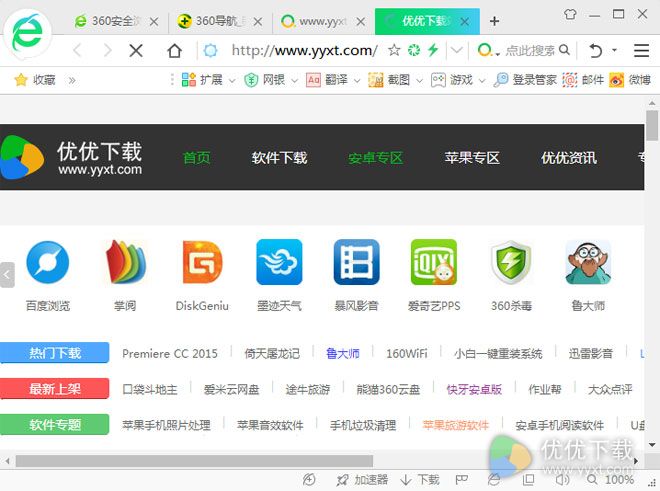Open a new tab with plus
Viewport: 660px width, 491px height.
tap(495, 21)
